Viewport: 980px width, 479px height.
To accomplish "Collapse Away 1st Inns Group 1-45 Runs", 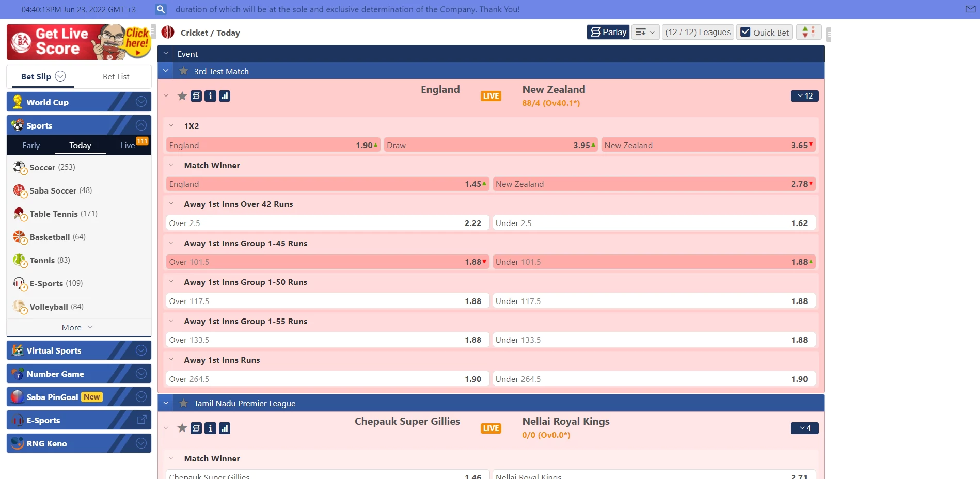I will pos(171,243).
